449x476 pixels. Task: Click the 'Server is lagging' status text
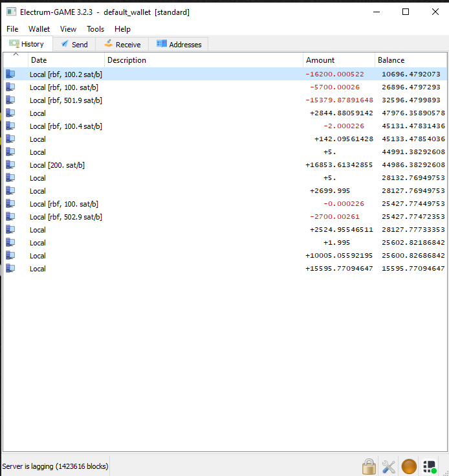55,466
